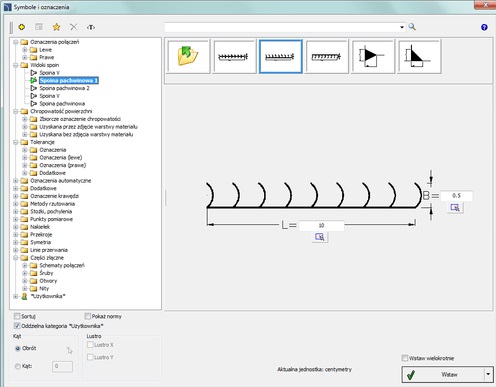Select the highlighted fillet weld thumbnail
The width and height of the screenshot is (496, 387).
(280, 56)
